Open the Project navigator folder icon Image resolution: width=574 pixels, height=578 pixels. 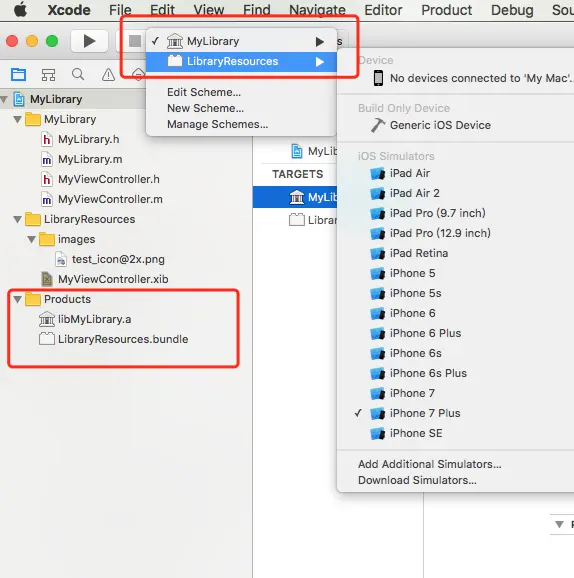click(x=18, y=75)
